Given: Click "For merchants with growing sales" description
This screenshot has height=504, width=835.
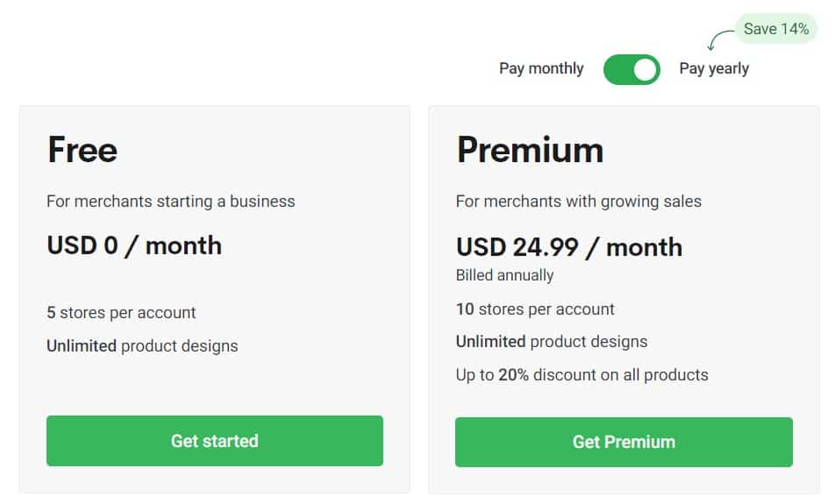Looking at the screenshot, I should coord(578,202).
